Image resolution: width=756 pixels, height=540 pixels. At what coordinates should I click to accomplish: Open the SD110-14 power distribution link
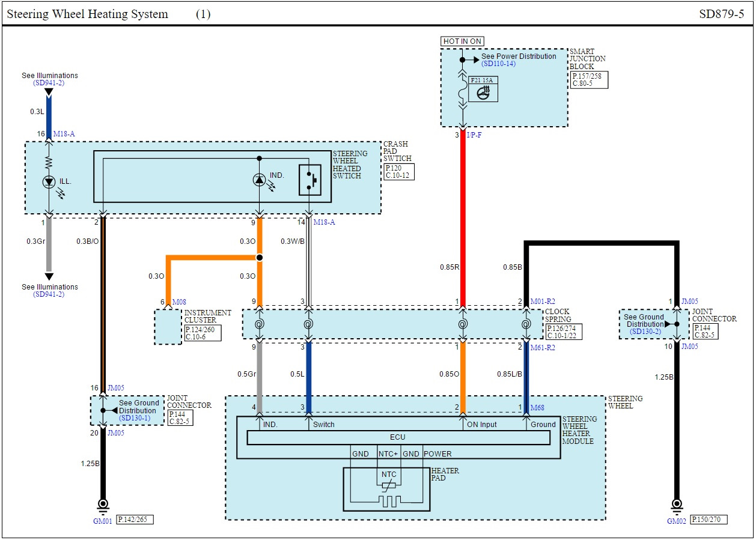pos(498,64)
